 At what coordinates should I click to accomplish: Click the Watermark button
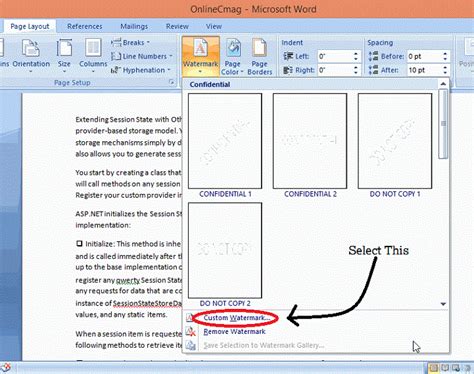201,56
